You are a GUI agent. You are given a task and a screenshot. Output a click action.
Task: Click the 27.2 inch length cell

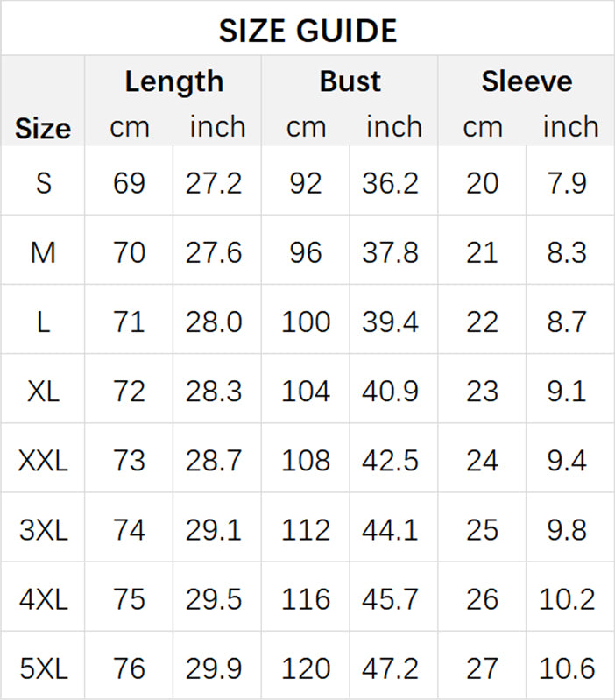point(214,183)
